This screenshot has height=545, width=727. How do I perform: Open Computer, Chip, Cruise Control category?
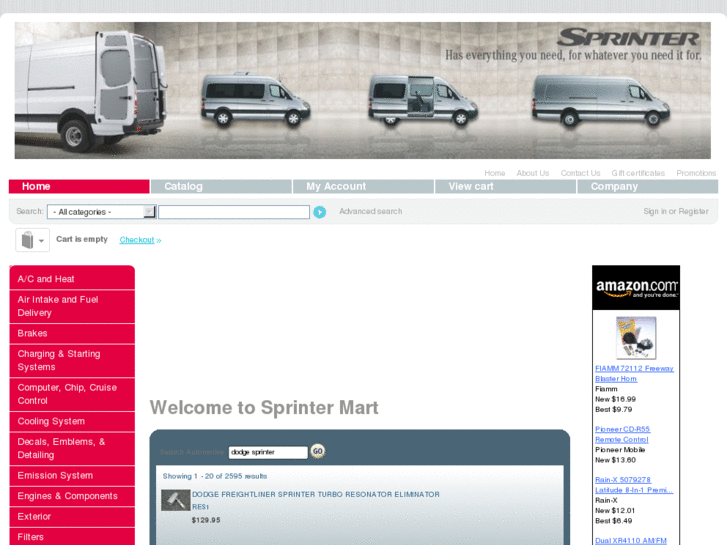[72, 394]
